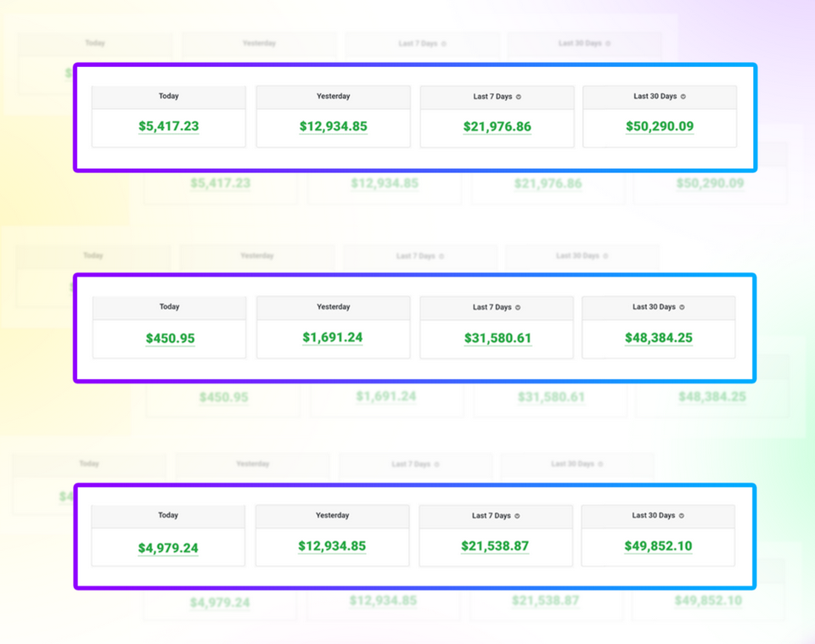Select the $450.95 Today earnings link
This screenshot has height=644, width=815.
[x=169, y=338]
